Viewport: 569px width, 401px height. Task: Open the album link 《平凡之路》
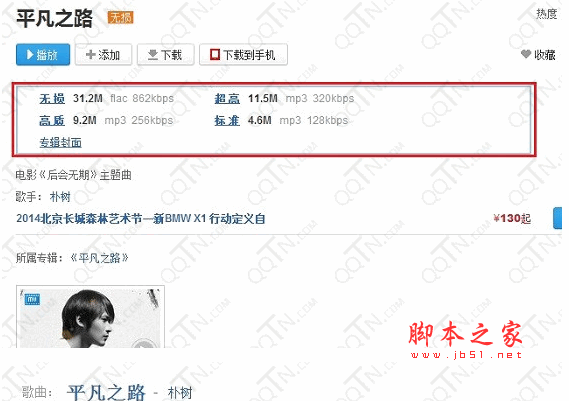pos(99,258)
